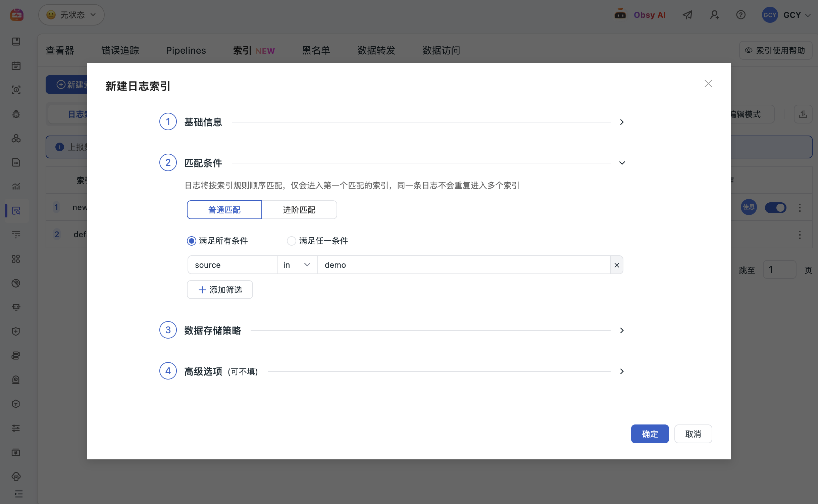Open the camera-scan icon in the sidebar
This screenshot has height=504, width=818.
(16, 90)
